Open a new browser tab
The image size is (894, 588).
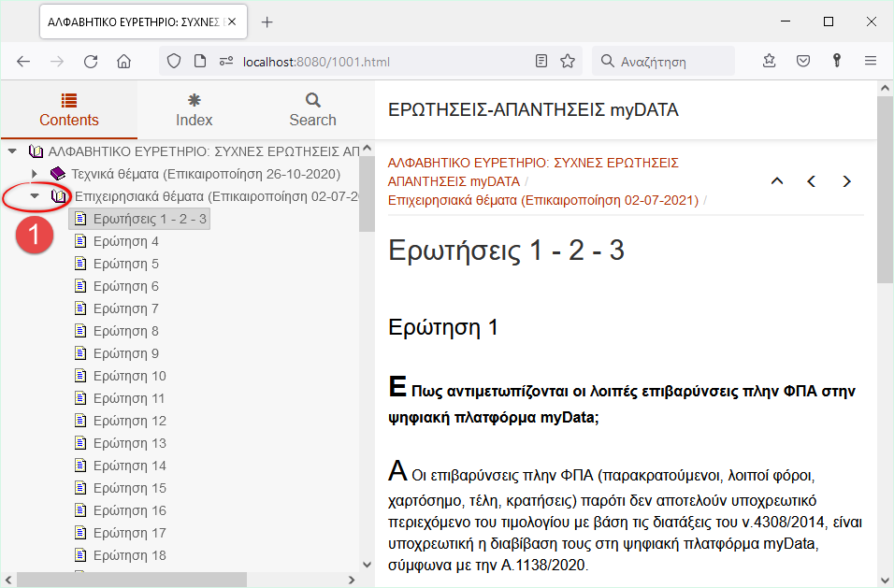point(267,22)
